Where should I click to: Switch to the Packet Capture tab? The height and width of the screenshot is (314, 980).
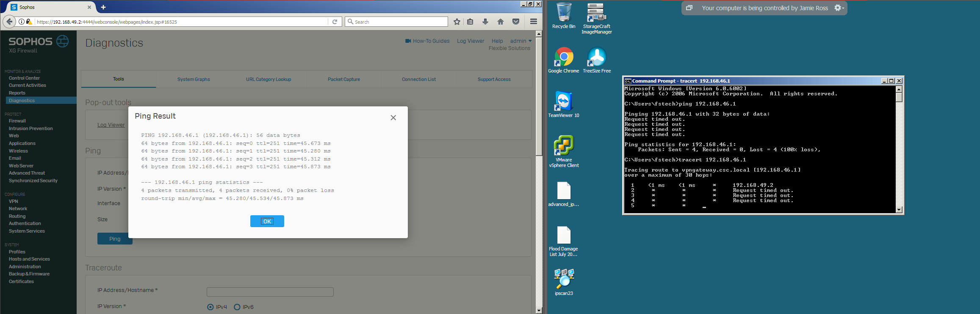point(343,79)
